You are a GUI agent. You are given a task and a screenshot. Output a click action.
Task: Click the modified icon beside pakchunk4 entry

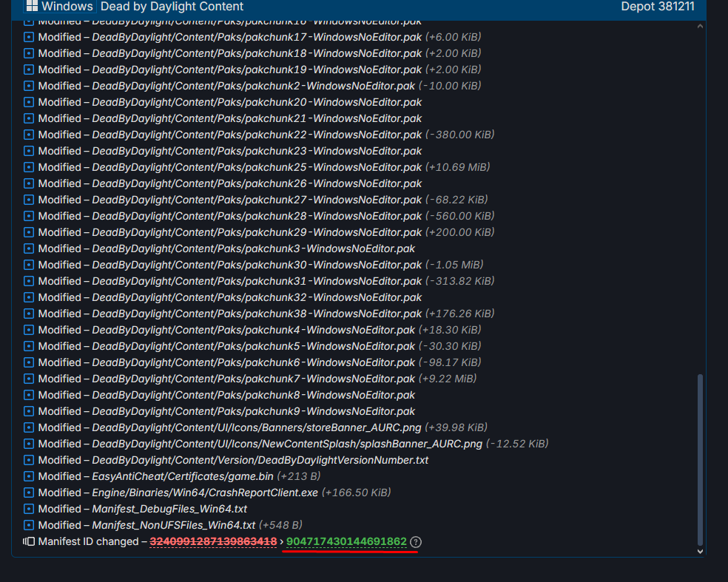pos(29,330)
